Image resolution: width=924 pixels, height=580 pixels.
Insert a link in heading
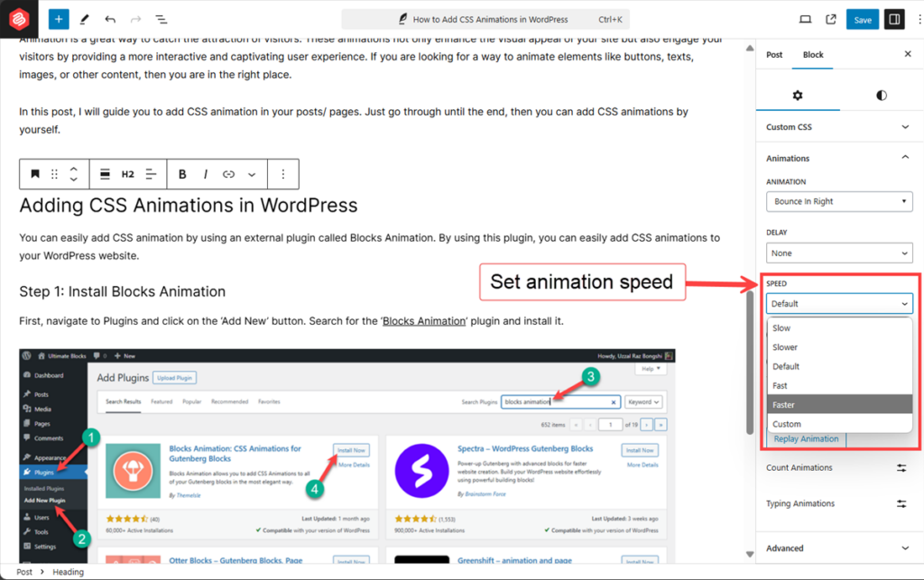tap(228, 174)
